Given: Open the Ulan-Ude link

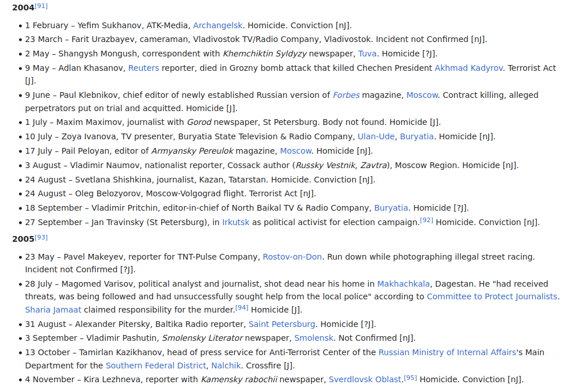Looking at the screenshot, I should (x=376, y=136).
